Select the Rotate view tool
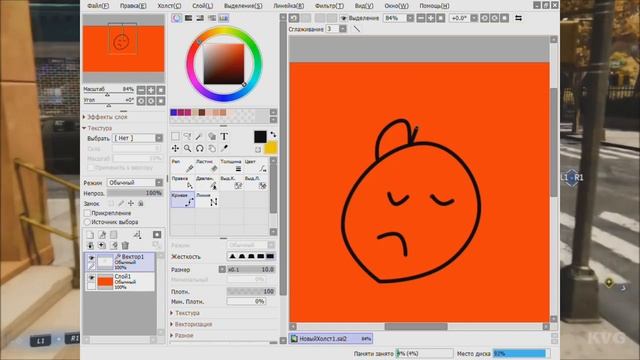 click(x=199, y=148)
